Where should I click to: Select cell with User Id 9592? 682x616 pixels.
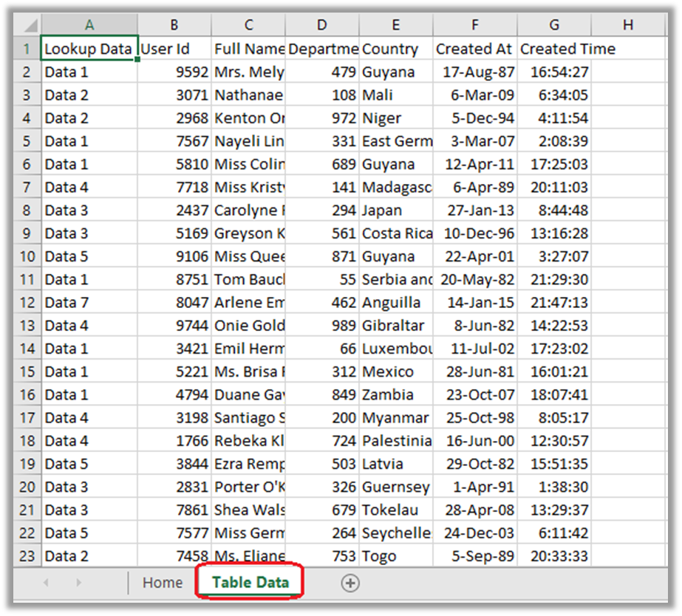click(174, 72)
